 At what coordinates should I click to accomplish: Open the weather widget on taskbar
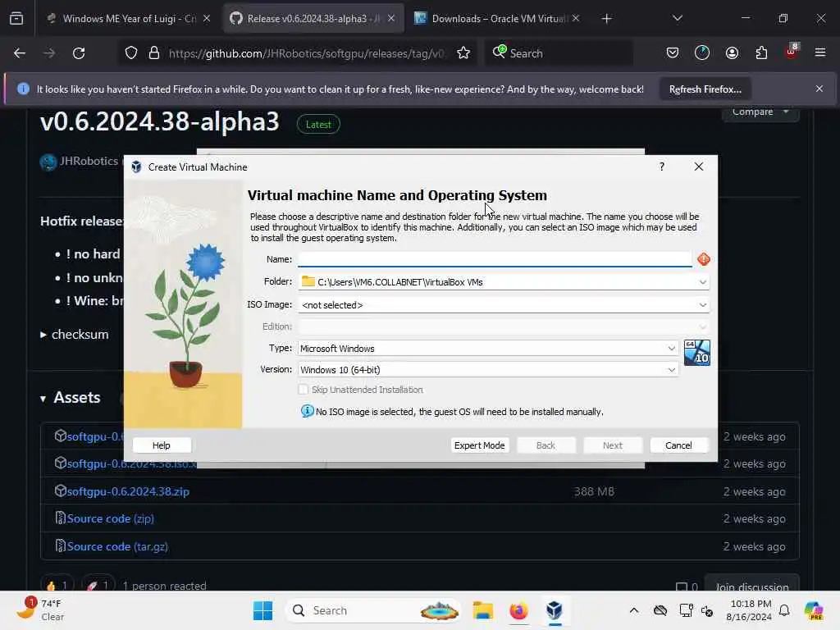pyautogui.click(x=41, y=609)
